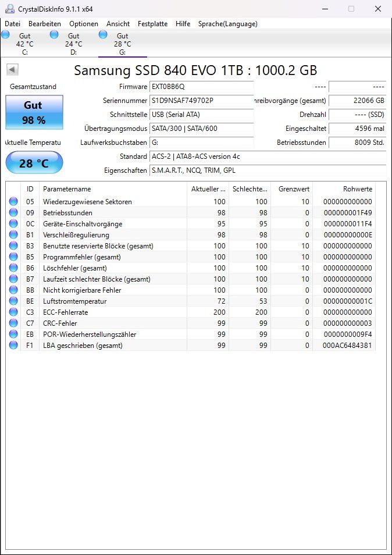Select the Wiederzugewiesene Sektoren parameter name

[x=87, y=202]
